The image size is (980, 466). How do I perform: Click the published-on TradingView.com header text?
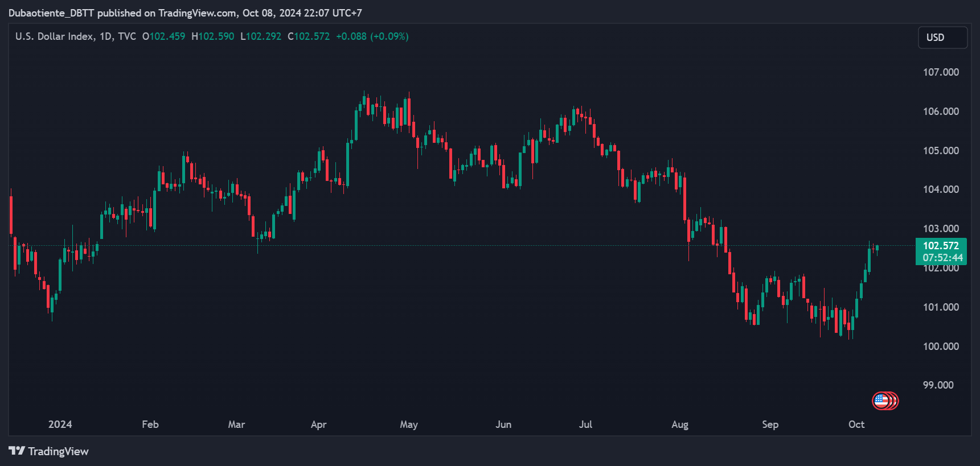click(185, 13)
